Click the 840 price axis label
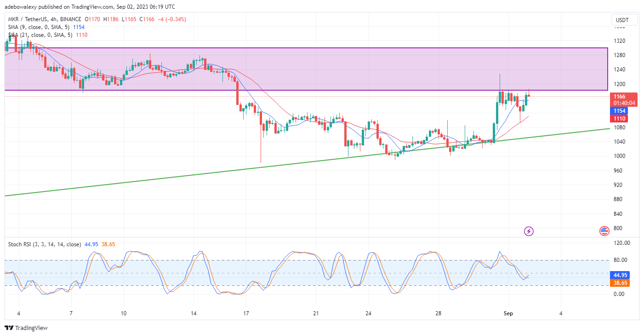The image size is (644, 336). tap(617, 214)
